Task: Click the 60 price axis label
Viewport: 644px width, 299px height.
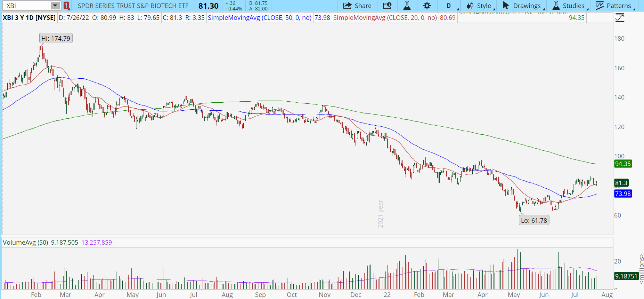Action: (618, 215)
